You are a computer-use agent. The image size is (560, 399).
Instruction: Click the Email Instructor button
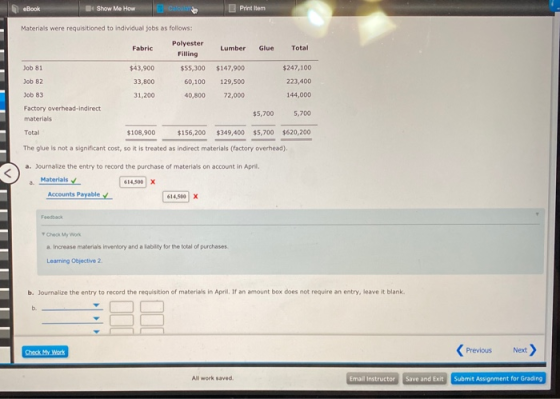click(372, 379)
